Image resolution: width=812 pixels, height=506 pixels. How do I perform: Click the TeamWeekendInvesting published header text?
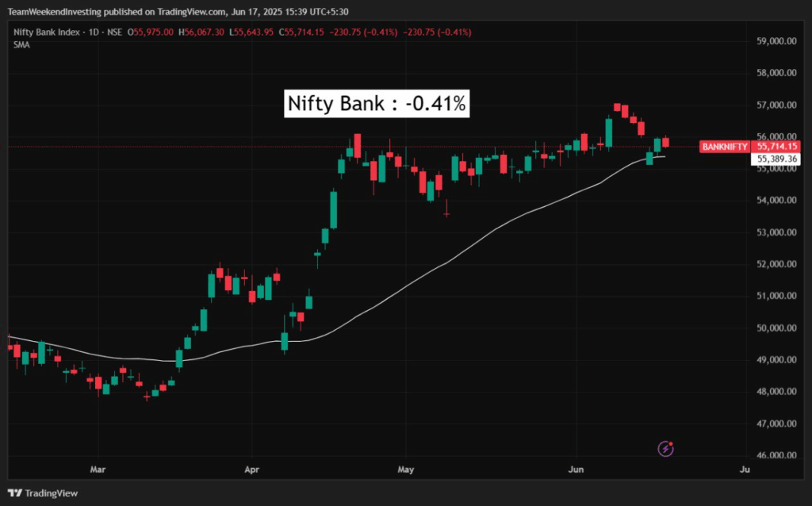[178, 11]
